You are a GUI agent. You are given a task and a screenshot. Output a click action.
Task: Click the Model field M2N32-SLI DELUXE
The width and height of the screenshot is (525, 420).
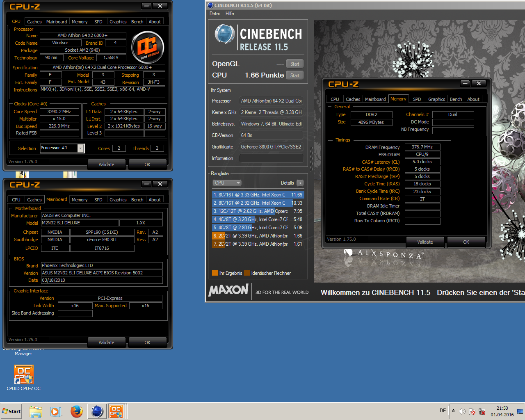point(80,223)
